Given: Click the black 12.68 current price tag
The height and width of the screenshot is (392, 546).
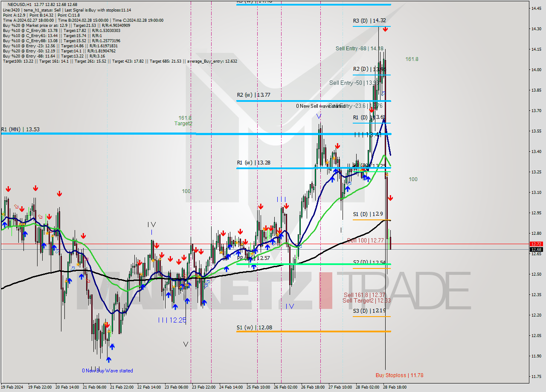Looking at the screenshot, I should [536, 249].
